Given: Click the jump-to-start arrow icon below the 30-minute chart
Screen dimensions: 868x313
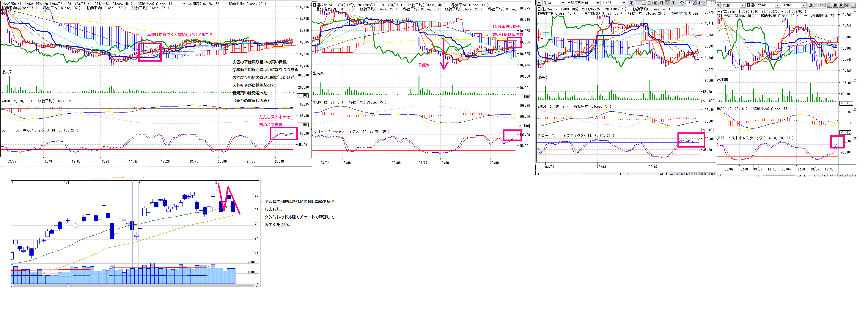Looking at the screenshot, I should click(661, 174).
